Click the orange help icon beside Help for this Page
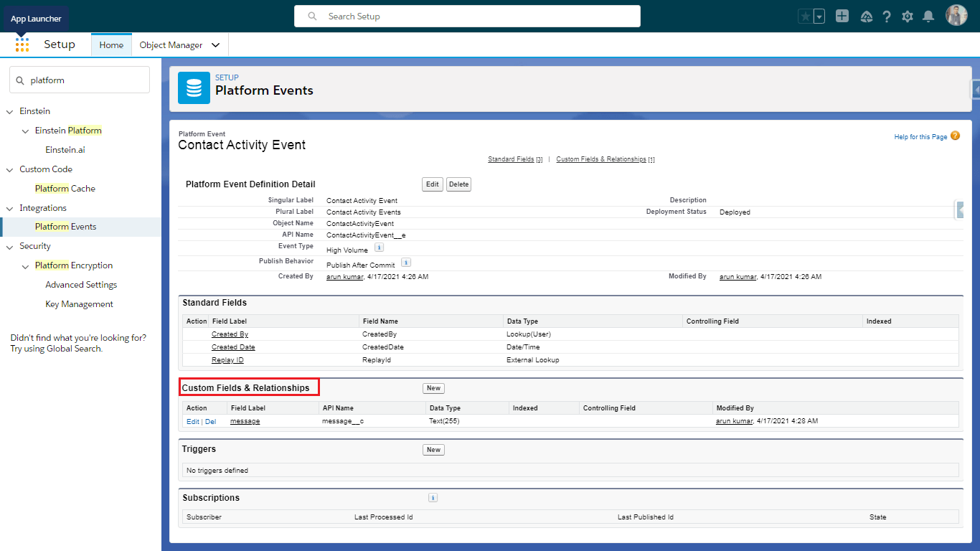The width and height of the screenshot is (980, 551). coord(955,136)
